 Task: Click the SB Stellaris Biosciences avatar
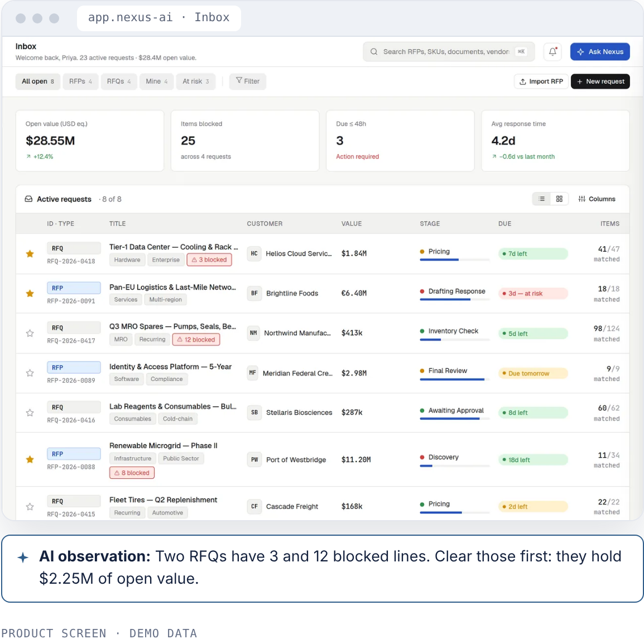[254, 412]
